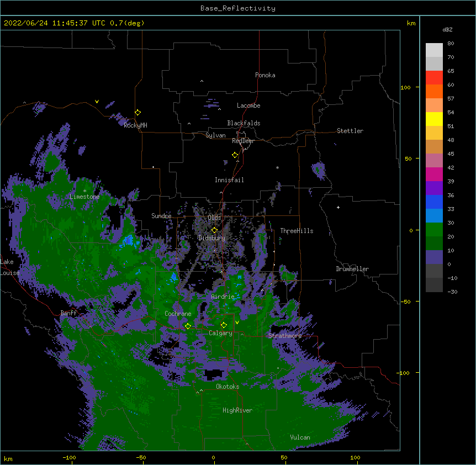Click the yellow marker south of RedDeer

coord(235,155)
